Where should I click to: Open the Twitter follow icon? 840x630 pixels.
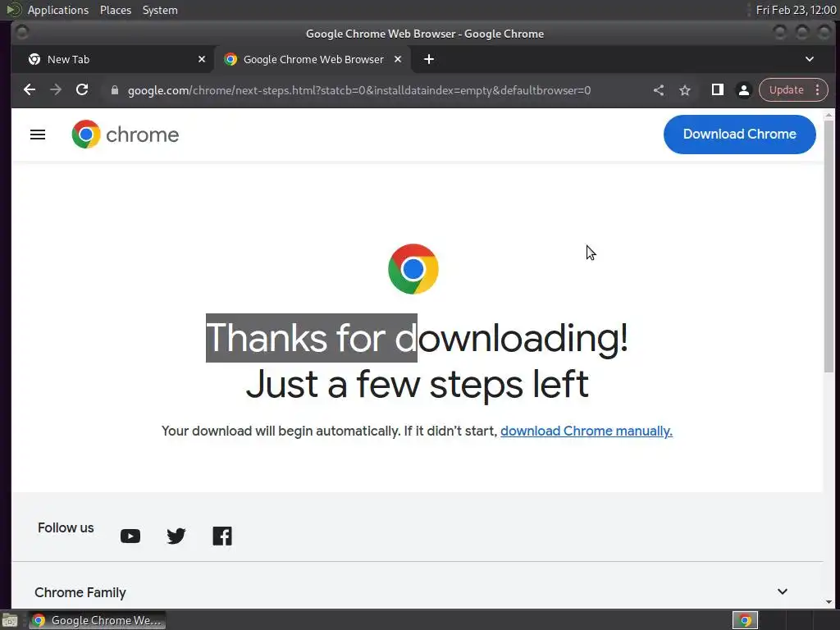176,536
